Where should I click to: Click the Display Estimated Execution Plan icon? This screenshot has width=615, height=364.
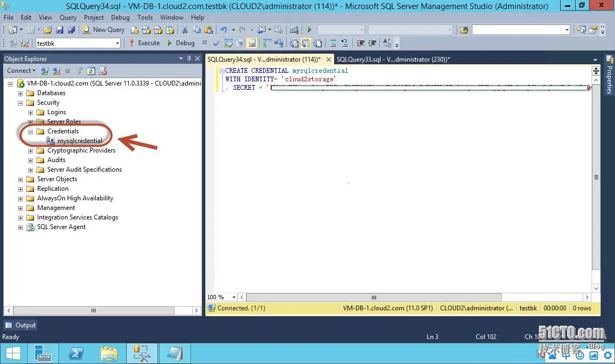pyautogui.click(x=228, y=43)
